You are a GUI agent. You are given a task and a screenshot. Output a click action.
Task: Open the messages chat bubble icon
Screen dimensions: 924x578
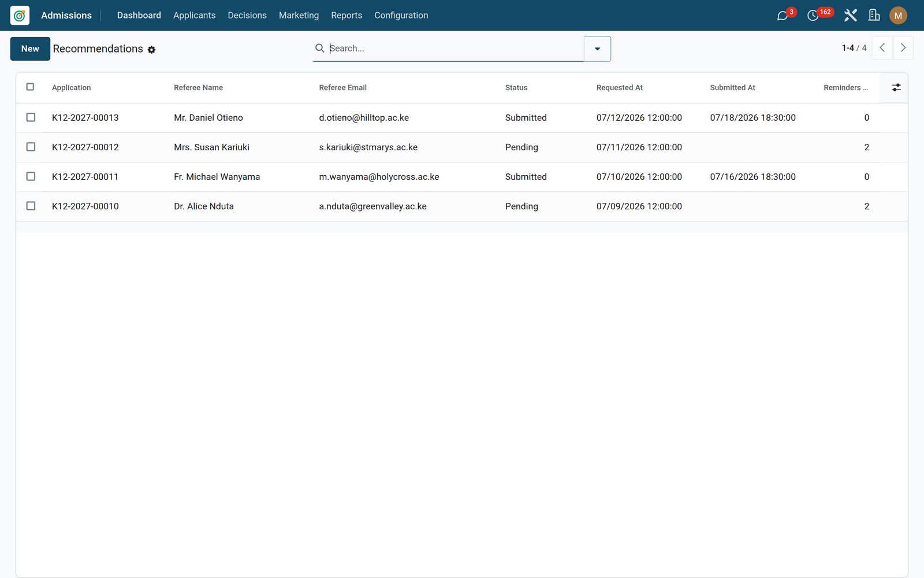pyautogui.click(x=783, y=16)
